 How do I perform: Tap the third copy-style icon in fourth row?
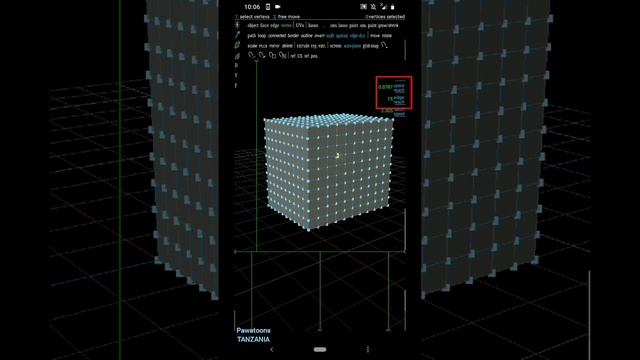[272, 55]
